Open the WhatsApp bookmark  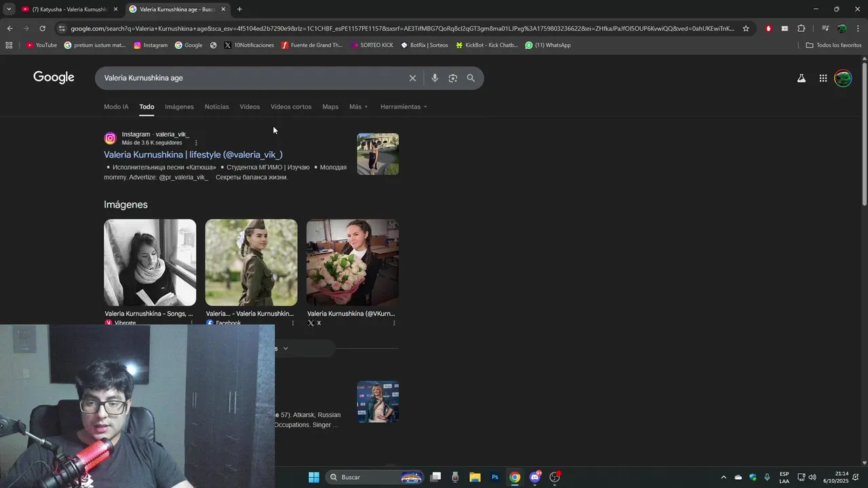pos(548,45)
